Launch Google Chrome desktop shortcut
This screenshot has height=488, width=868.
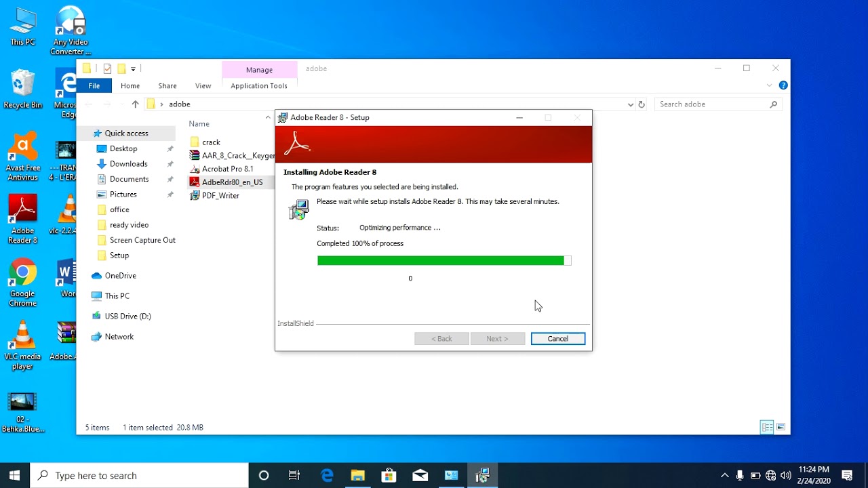(x=22, y=283)
